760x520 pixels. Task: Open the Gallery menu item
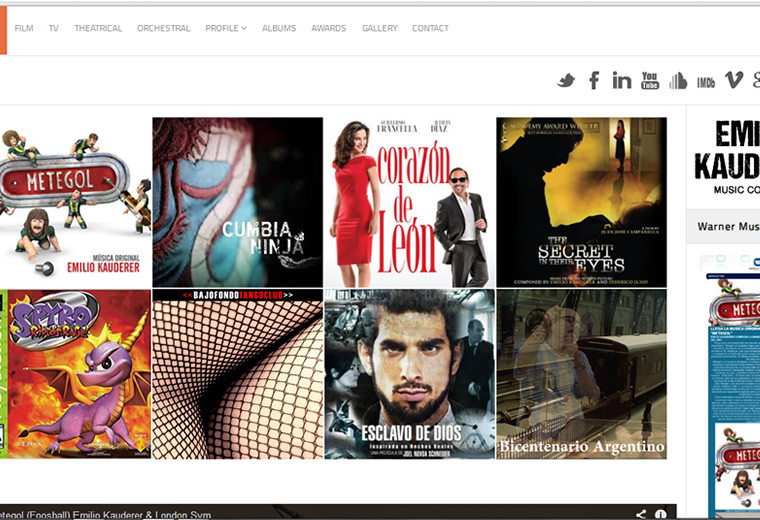pos(380,28)
